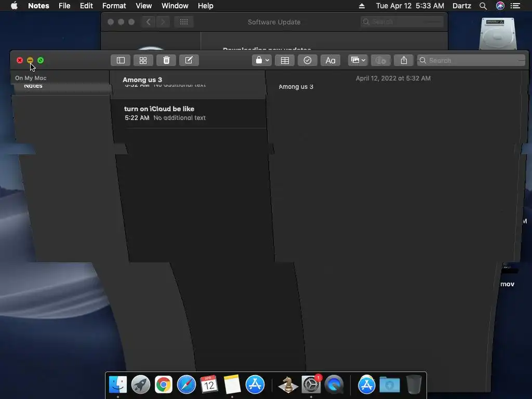532x399 pixels.
Task: Open Calendar from the Dock
Action: 209,384
